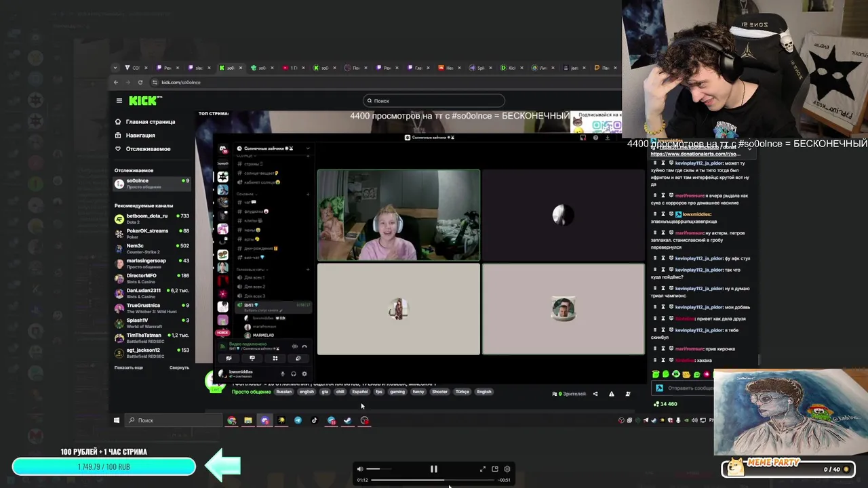Share the stream via share icon
Image resolution: width=868 pixels, height=488 pixels.
coord(595,394)
